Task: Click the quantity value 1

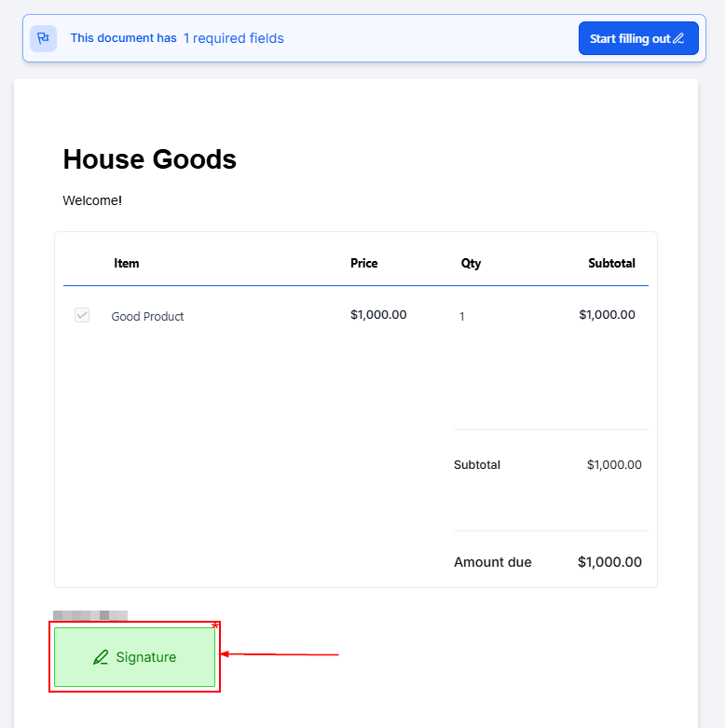Action: 462,317
